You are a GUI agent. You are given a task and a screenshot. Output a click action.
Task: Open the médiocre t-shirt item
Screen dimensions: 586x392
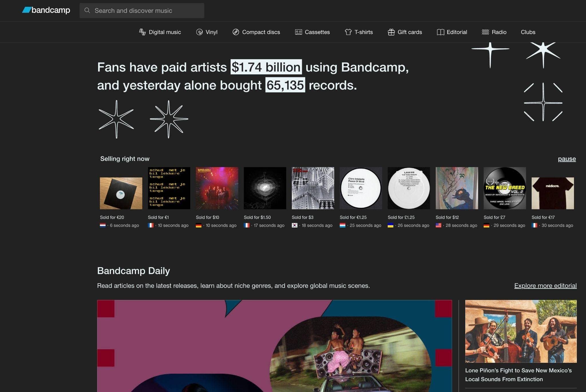click(x=553, y=193)
